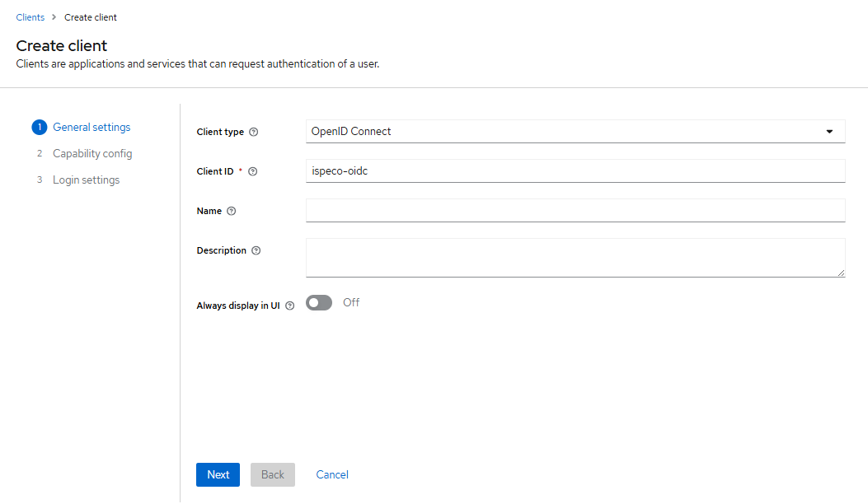Screen dimensions: 868x504
Task: Click inside the Description text area
Action: tap(575, 257)
